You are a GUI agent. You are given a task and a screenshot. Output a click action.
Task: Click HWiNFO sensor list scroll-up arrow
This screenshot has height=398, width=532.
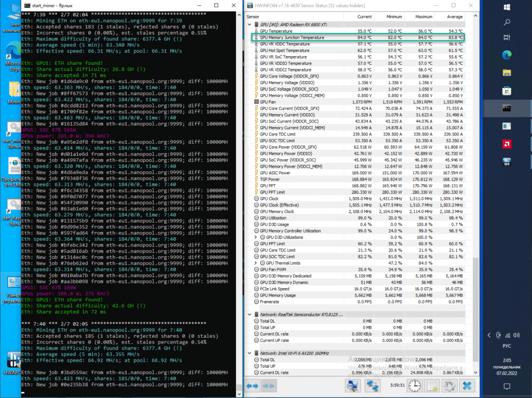(x=475, y=16)
